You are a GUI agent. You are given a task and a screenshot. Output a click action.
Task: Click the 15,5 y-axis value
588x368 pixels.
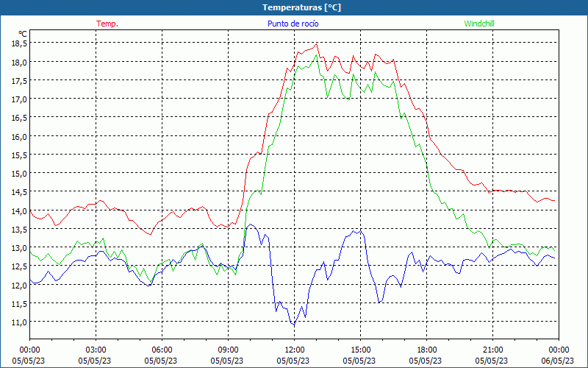point(19,155)
